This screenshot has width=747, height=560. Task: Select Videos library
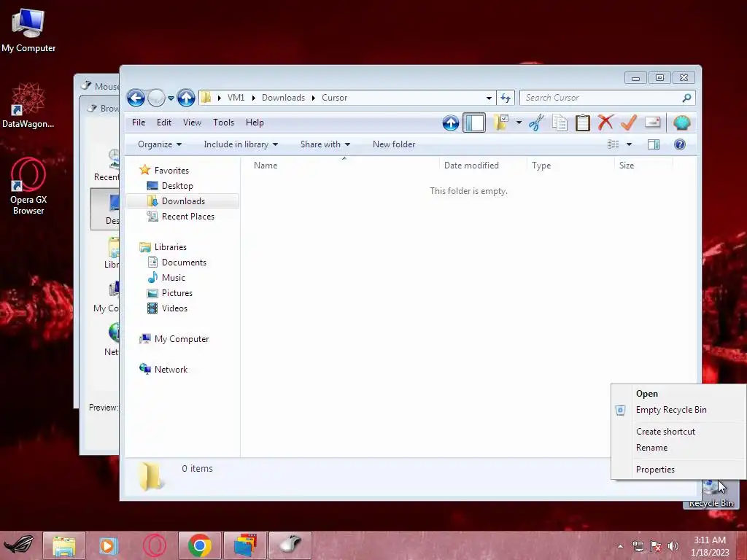coord(174,308)
